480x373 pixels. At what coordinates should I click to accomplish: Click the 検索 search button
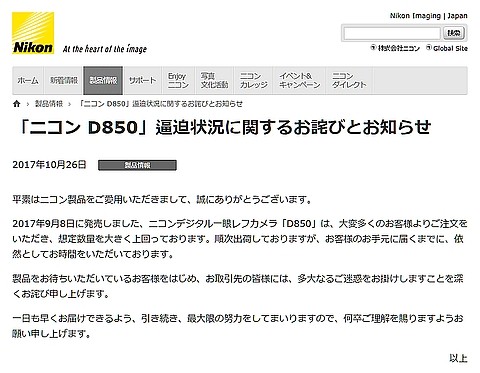[x=453, y=33]
